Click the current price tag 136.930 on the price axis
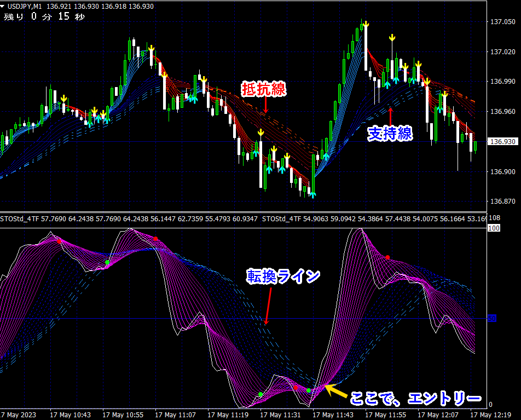The image size is (521, 420). 503,142
